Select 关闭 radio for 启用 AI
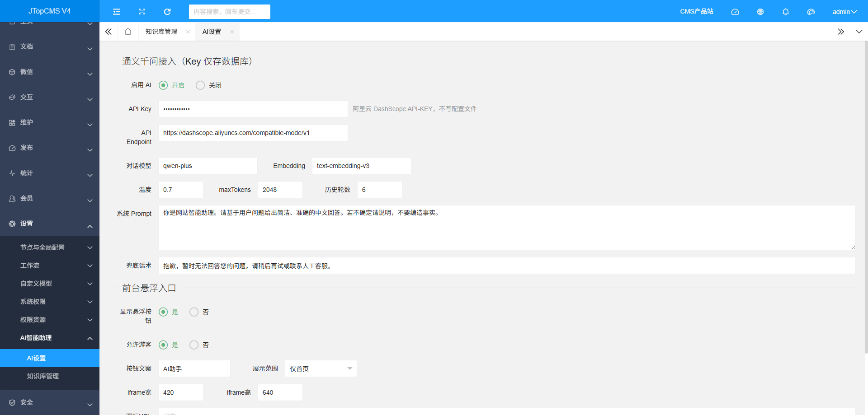868x415 pixels. (x=200, y=85)
